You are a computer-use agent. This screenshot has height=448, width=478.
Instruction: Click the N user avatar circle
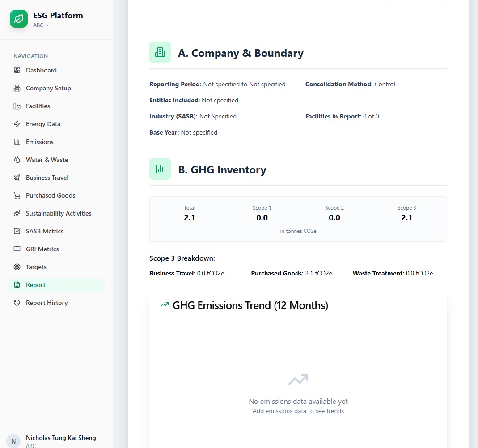(x=13, y=441)
